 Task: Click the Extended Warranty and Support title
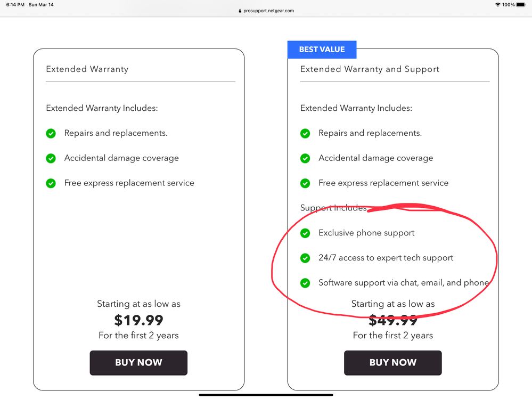(370, 69)
